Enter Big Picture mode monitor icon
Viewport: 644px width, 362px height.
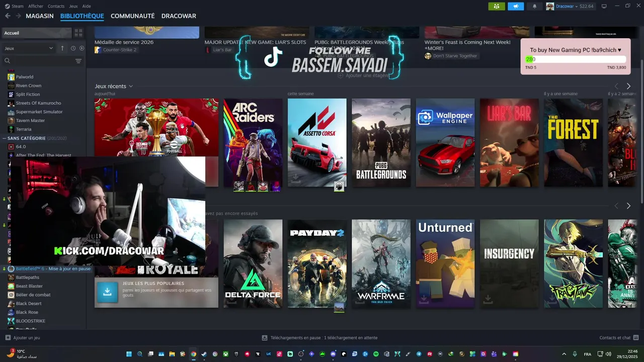(x=604, y=6)
